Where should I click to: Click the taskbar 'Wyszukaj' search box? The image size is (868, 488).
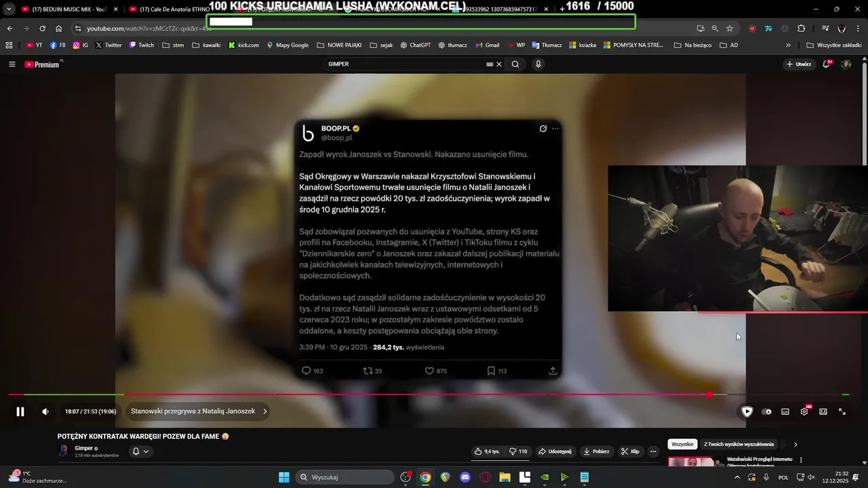pyautogui.click(x=345, y=477)
